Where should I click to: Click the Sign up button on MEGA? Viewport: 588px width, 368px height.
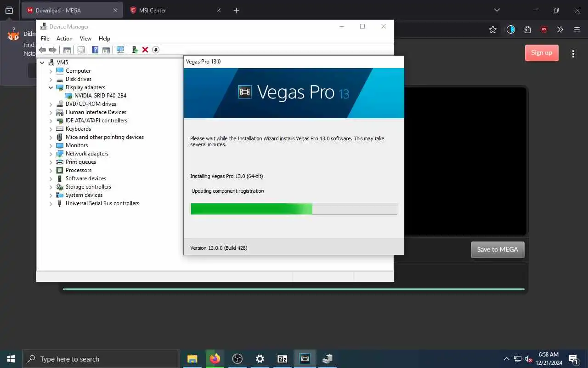(x=542, y=52)
